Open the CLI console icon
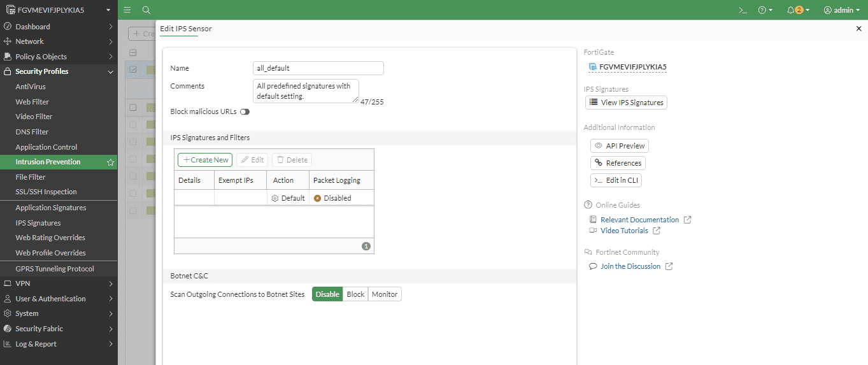The width and height of the screenshot is (868, 365). point(743,10)
